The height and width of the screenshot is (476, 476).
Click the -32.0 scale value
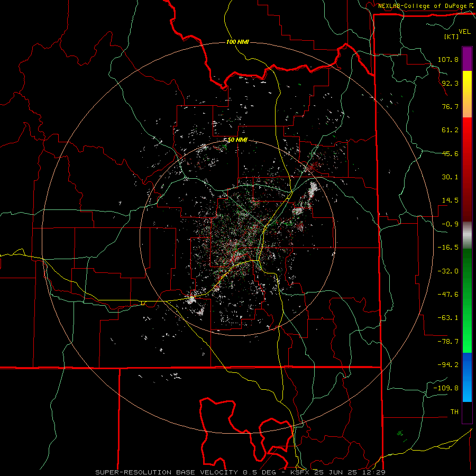click(x=448, y=271)
